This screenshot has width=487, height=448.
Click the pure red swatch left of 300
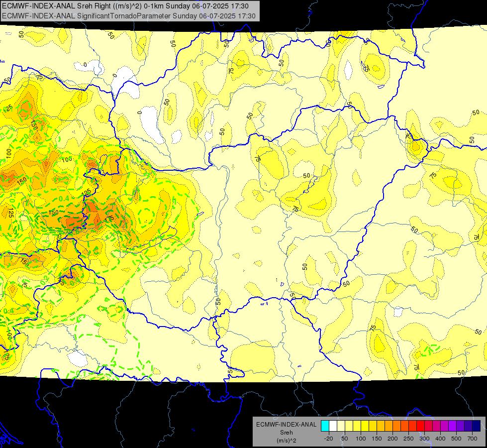point(420,426)
